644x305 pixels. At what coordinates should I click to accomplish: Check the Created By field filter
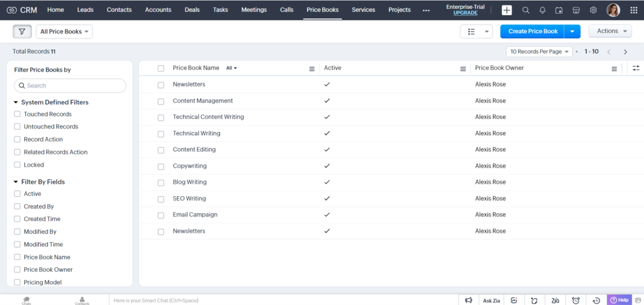pos(17,206)
